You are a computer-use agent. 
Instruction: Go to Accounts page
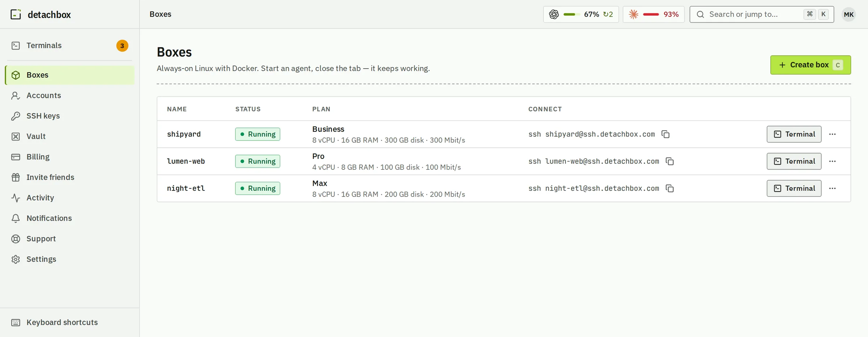click(69, 95)
